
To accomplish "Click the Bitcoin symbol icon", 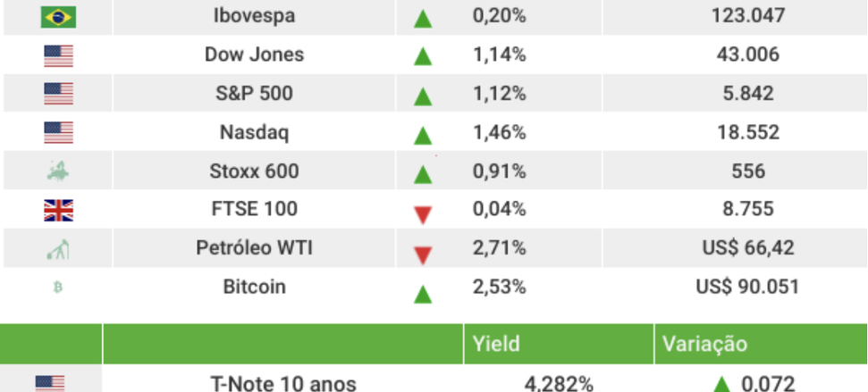I will pos(58,288).
